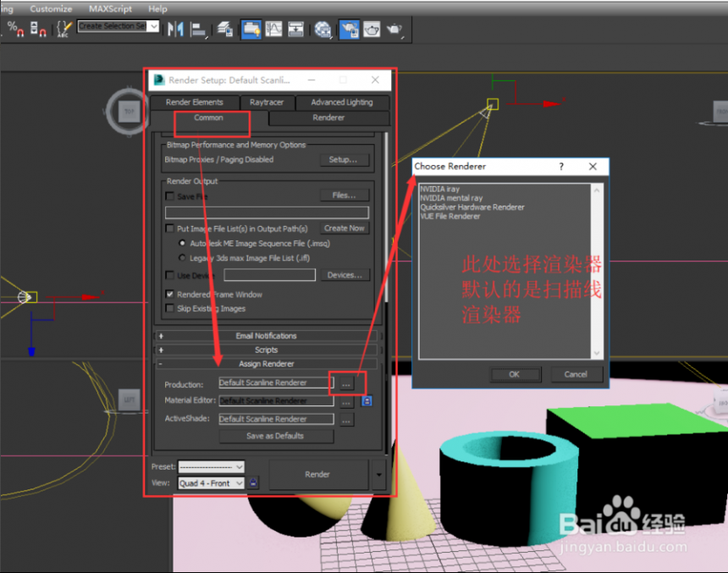Click the TOP ViewCube in viewport

129,112
